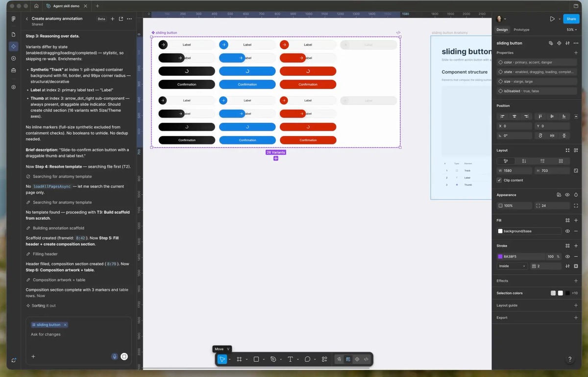Click the purple stroke color swatch 8A38F5
588x377 pixels.
point(500,257)
